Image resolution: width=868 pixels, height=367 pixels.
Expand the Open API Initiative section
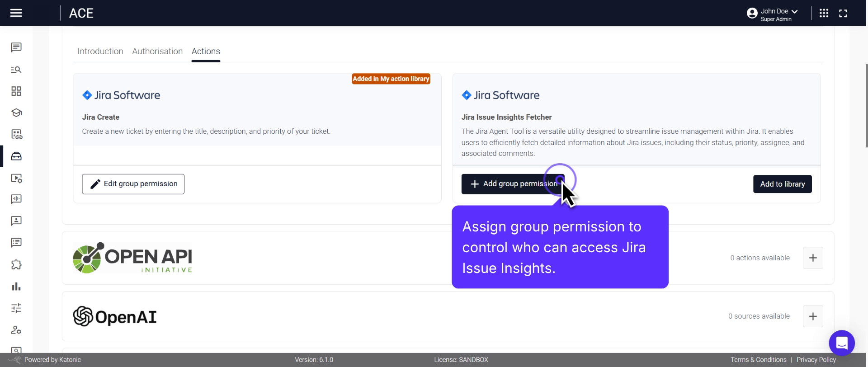click(x=813, y=258)
